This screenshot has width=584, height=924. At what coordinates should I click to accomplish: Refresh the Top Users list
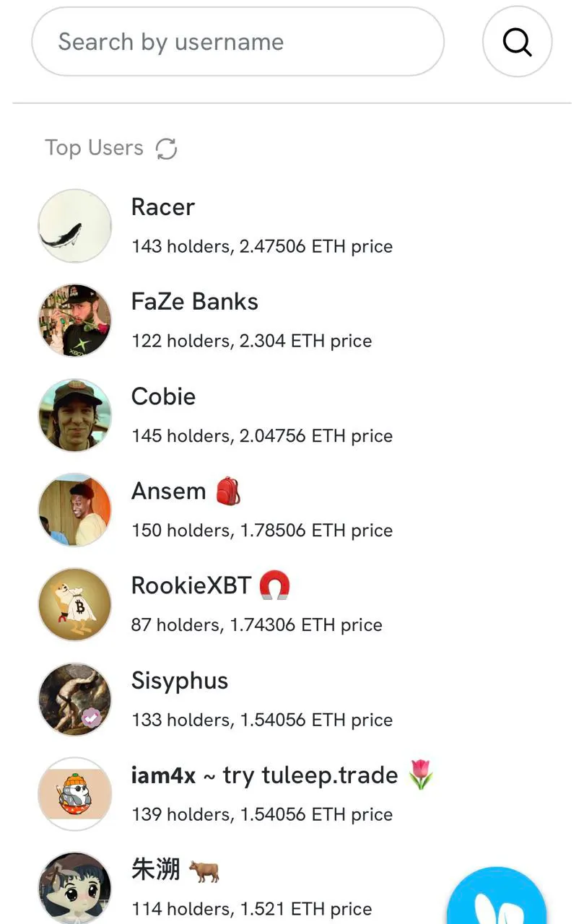tap(166, 149)
